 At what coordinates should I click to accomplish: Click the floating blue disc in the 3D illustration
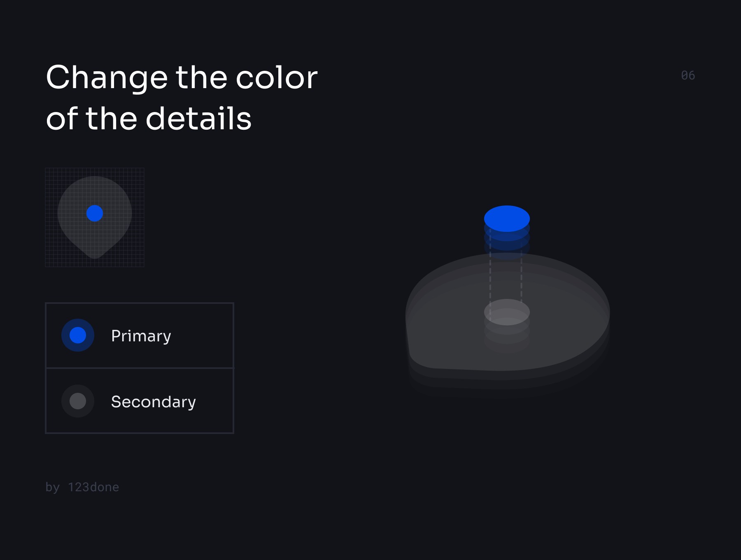[507, 218]
